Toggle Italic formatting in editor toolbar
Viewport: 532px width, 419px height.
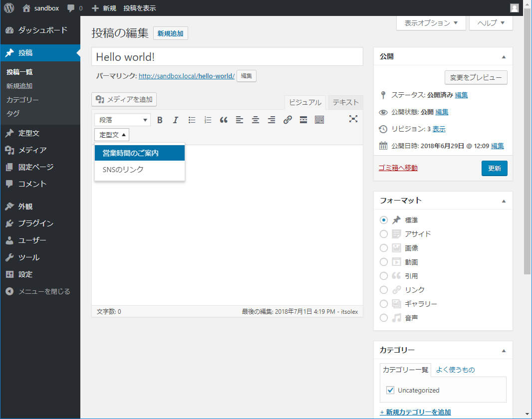(175, 120)
